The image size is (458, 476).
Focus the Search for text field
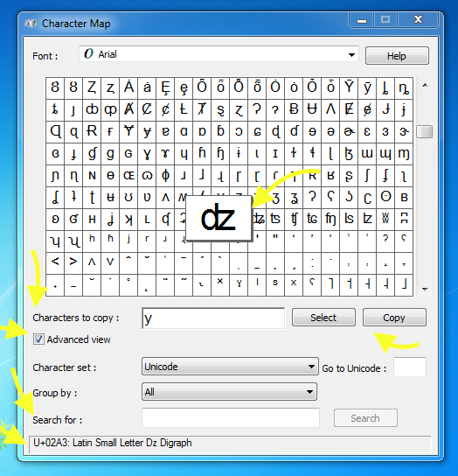[x=231, y=417]
